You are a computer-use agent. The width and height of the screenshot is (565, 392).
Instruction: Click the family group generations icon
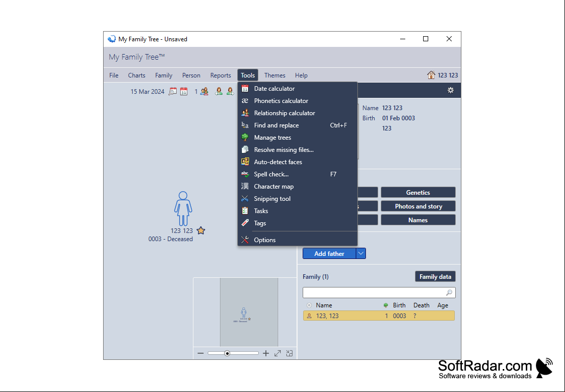pyautogui.click(x=204, y=91)
